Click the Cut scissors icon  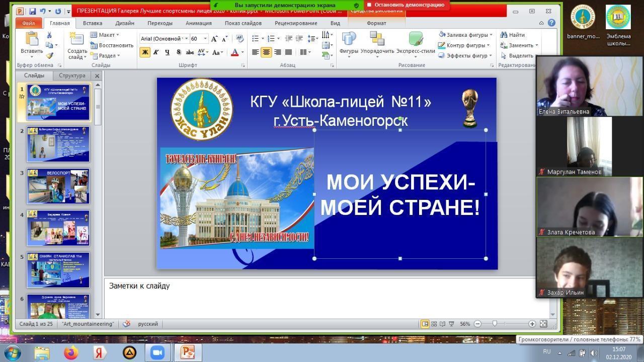coord(49,35)
